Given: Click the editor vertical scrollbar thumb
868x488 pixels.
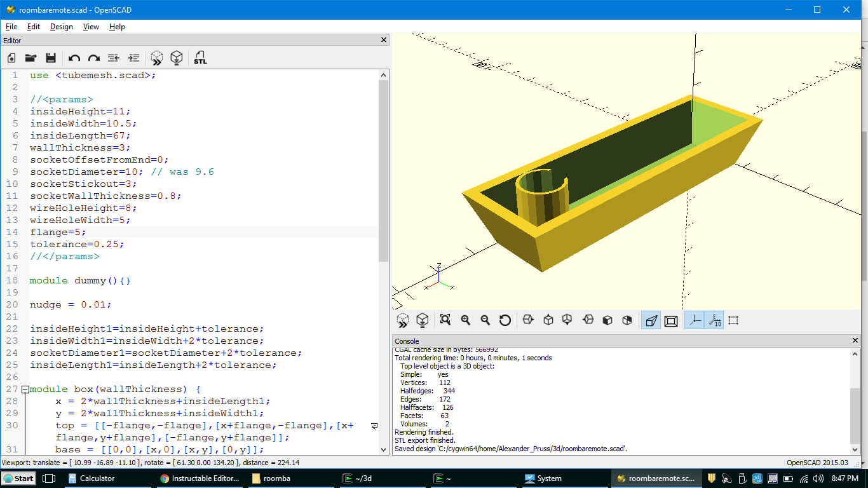Looking at the screenshot, I should point(383,170).
